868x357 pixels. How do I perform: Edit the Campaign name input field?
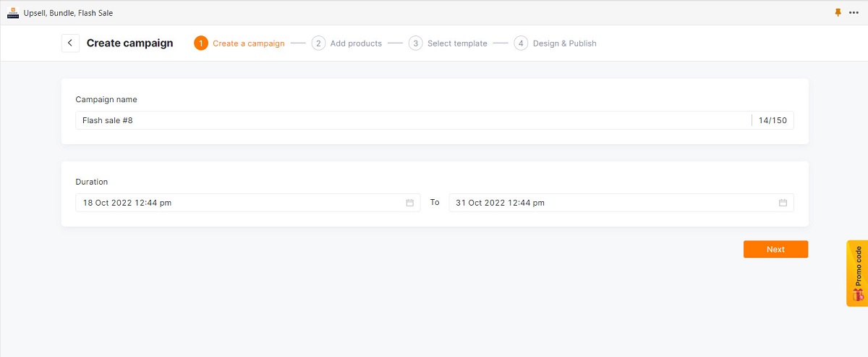tap(435, 120)
